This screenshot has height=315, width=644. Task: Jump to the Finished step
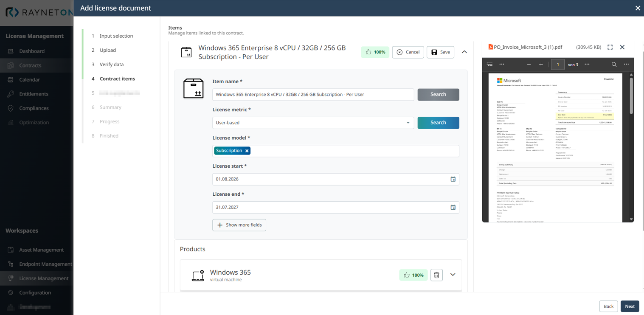coord(109,136)
